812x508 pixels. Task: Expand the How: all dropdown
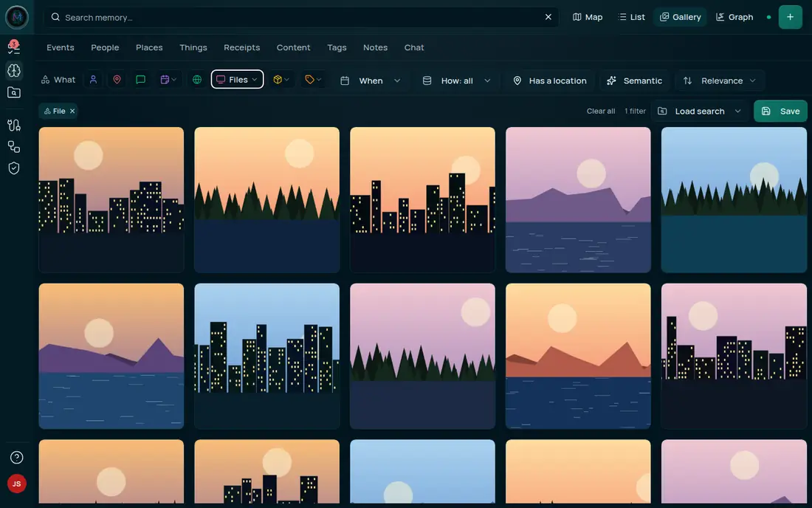tap(456, 80)
